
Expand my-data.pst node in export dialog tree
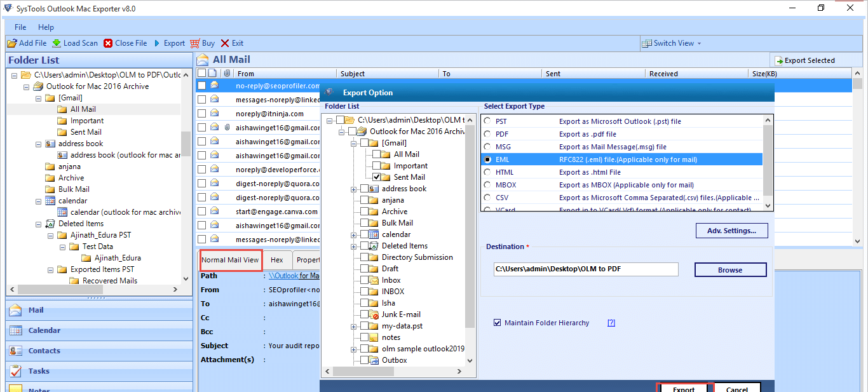353,326
